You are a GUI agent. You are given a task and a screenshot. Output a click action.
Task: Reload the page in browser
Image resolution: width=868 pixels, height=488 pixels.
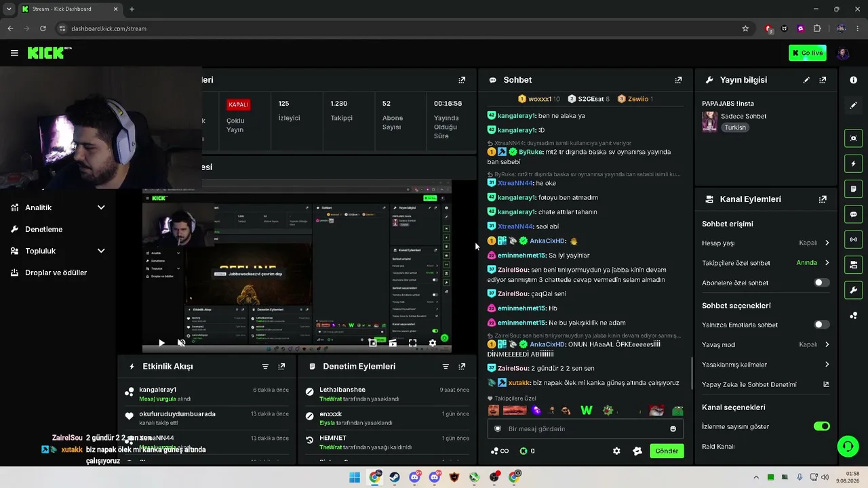43,28
